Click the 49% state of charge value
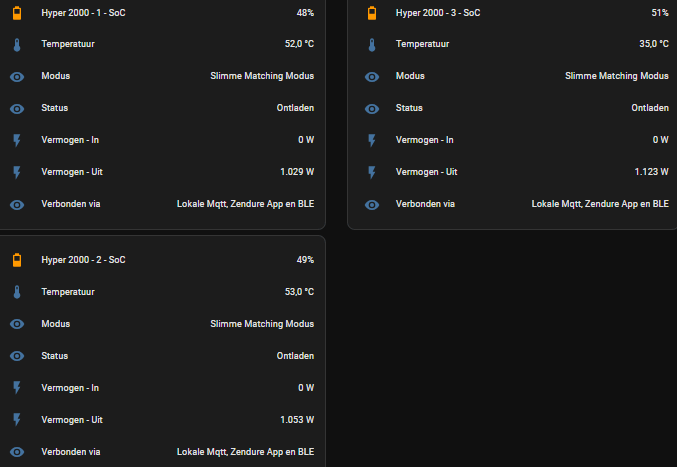The height and width of the screenshot is (467, 677). click(x=305, y=260)
